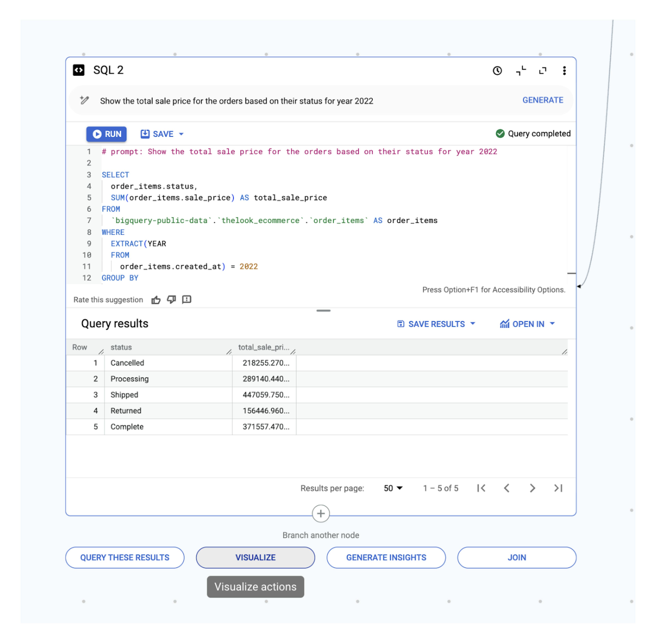Go to next results page
This screenshot has height=644, width=656.
[x=532, y=488]
